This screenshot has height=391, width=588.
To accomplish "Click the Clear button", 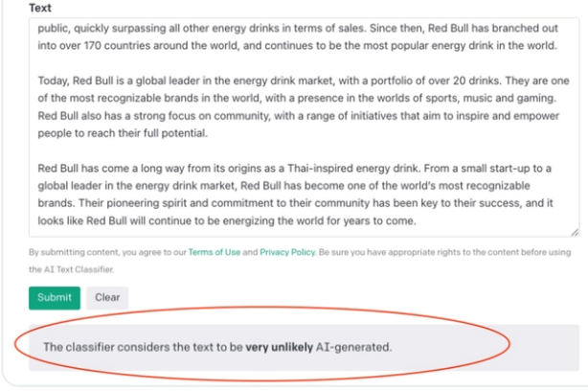I will [107, 298].
